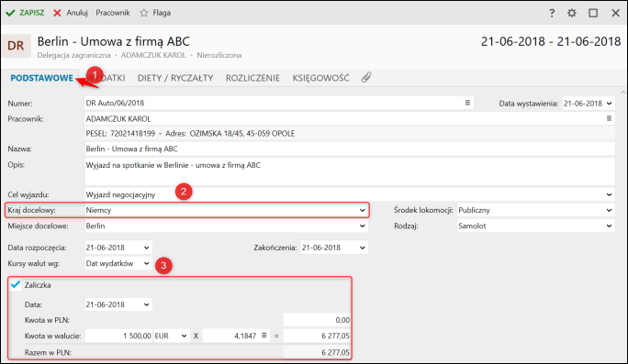Click the Delegacja zagraniczna subtitle text
The width and height of the screenshot is (628, 364).
(73, 55)
